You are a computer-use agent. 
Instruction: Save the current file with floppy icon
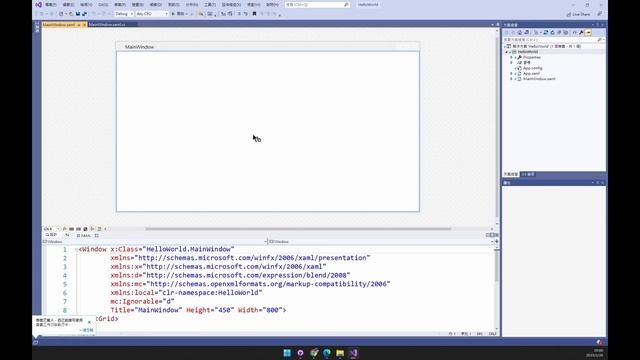pos(78,14)
